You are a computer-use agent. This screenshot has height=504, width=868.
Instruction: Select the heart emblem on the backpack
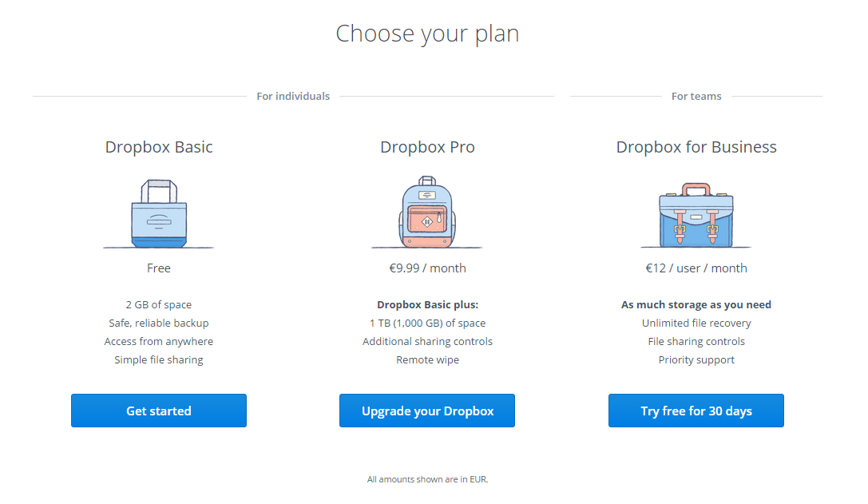coord(427,221)
